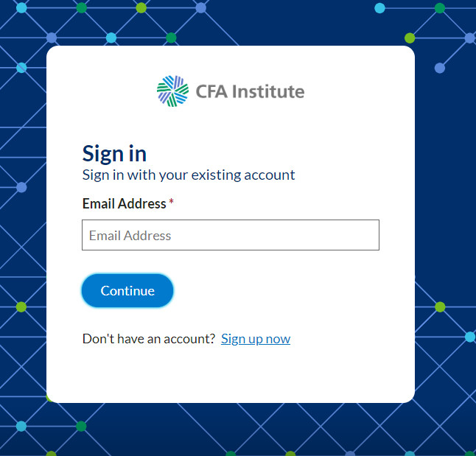Click the periwinkle dot right of the card near the logo
The width and height of the screenshot is (476, 456).
coord(440,68)
